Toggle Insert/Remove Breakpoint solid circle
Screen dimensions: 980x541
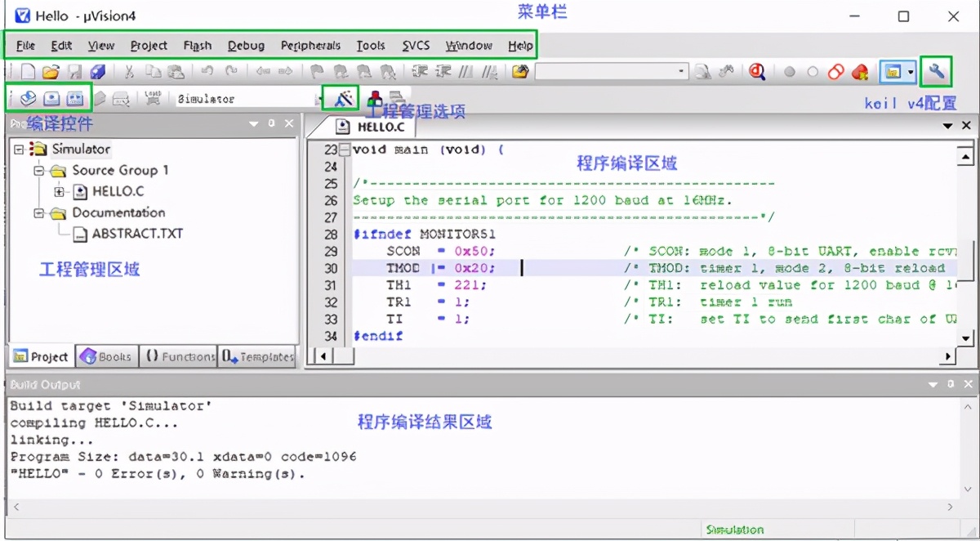point(790,72)
